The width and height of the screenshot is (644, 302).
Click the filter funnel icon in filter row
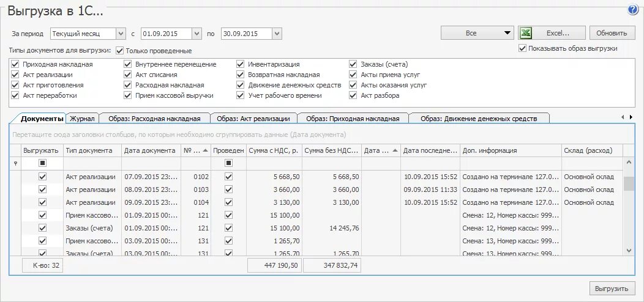(x=16, y=163)
